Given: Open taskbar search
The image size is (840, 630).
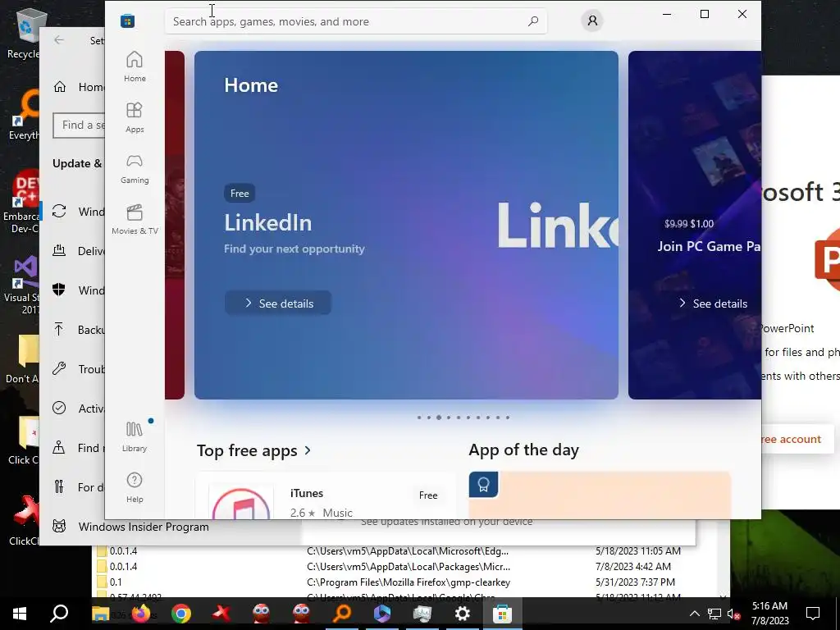Looking at the screenshot, I should (59, 614).
